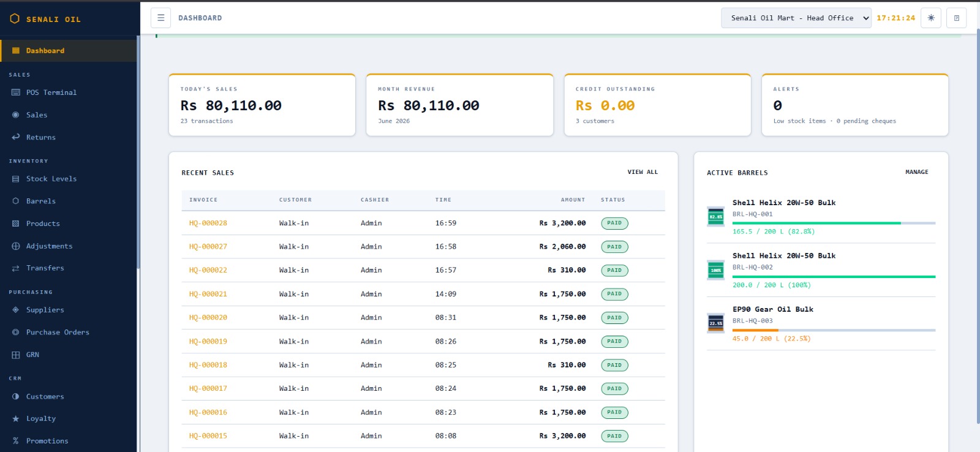980x452 pixels.
Task: Click the 17:21:24 clock display
Action: (x=895, y=18)
